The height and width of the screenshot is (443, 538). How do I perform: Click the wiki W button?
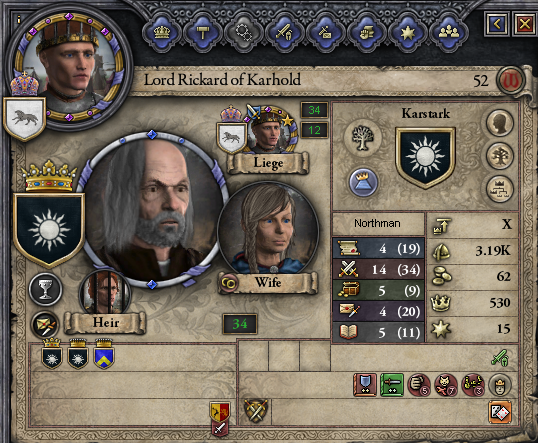click(511, 81)
